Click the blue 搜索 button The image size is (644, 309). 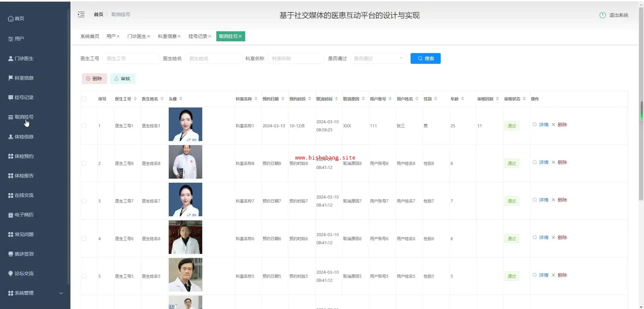pyautogui.click(x=425, y=58)
